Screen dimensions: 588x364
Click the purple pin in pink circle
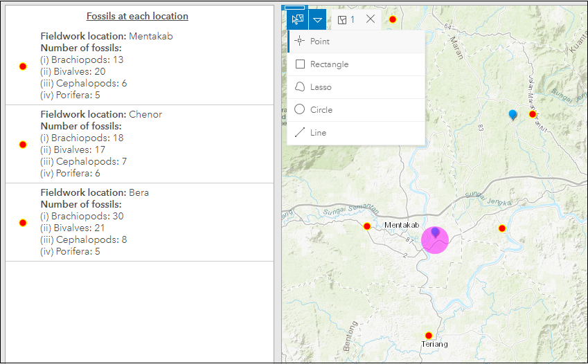click(x=435, y=233)
